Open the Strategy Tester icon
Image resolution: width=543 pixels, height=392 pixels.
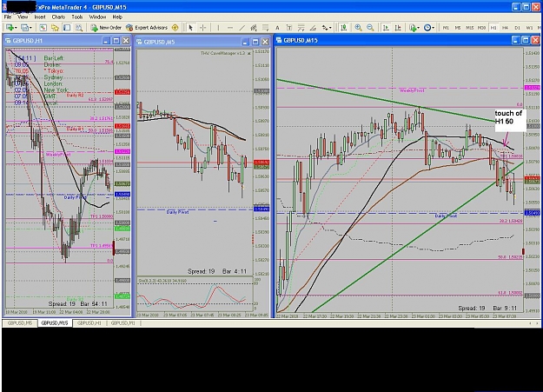pos(78,28)
